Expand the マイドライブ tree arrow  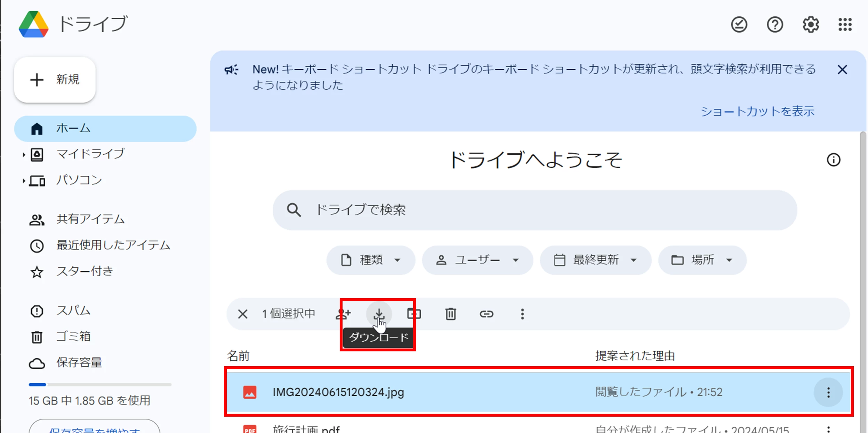pos(24,155)
